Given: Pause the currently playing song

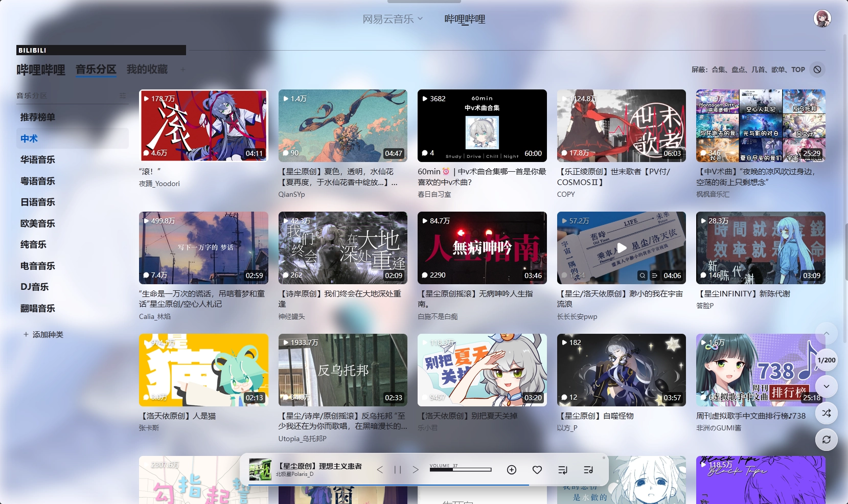Looking at the screenshot, I should tap(398, 470).
